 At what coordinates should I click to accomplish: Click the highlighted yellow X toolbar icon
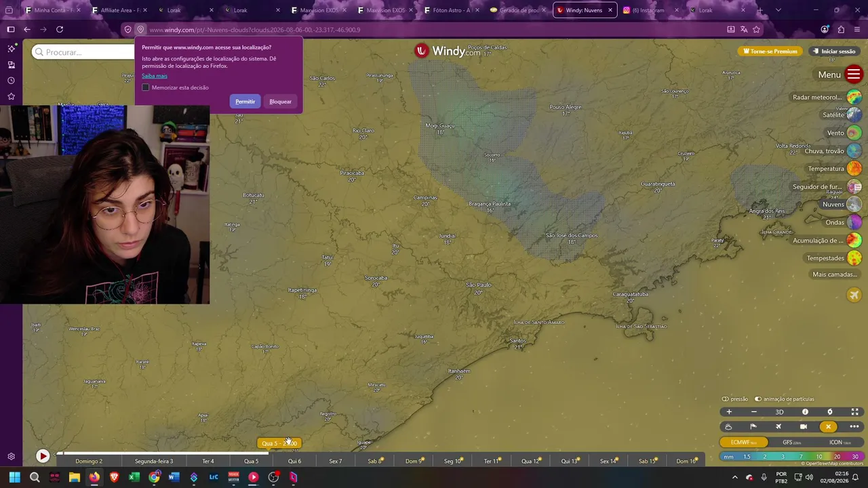[828, 426]
